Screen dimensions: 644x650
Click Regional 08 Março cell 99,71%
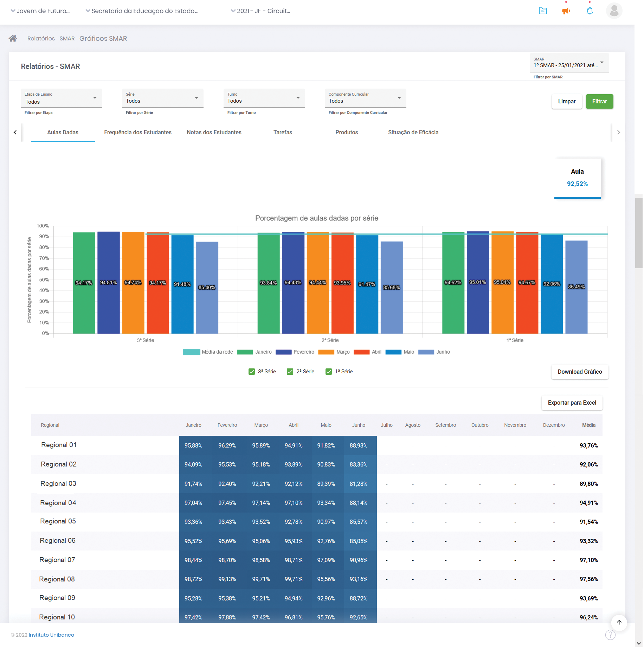tap(261, 579)
